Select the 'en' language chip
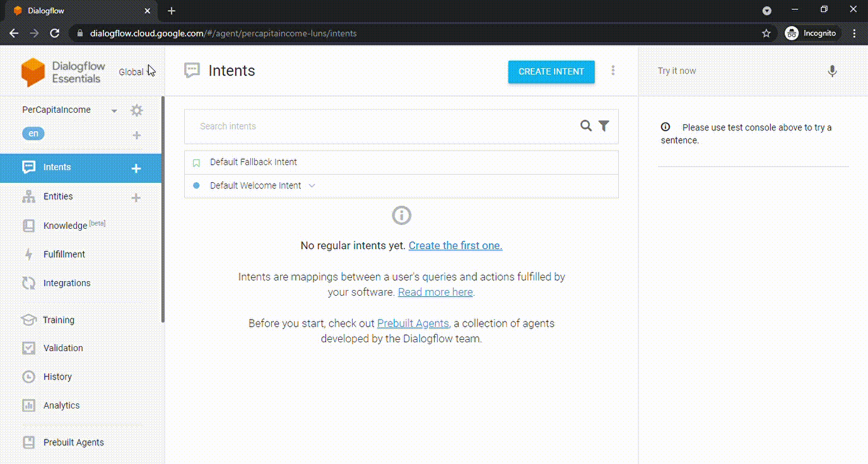This screenshot has height=464, width=868. pyautogui.click(x=33, y=134)
